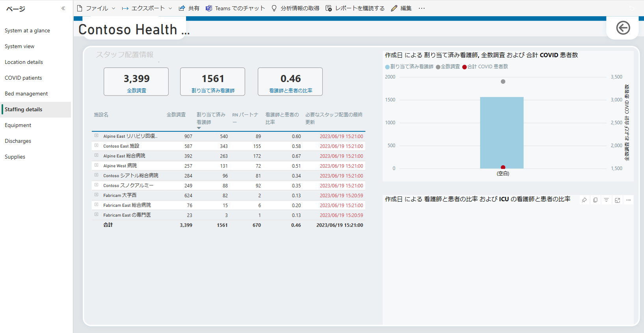Expand Contoso East 施設 row

click(96, 145)
